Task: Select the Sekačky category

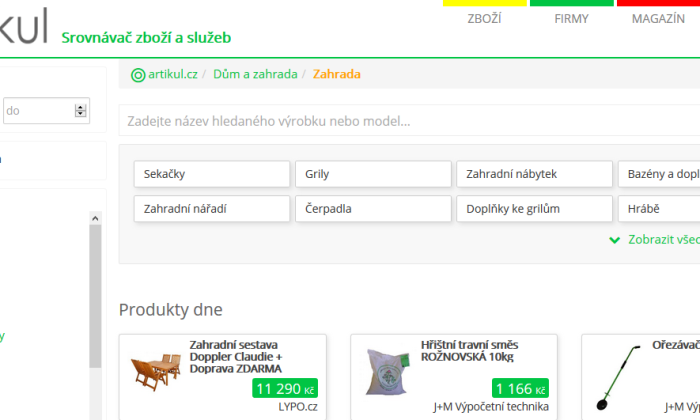Action: tap(212, 174)
